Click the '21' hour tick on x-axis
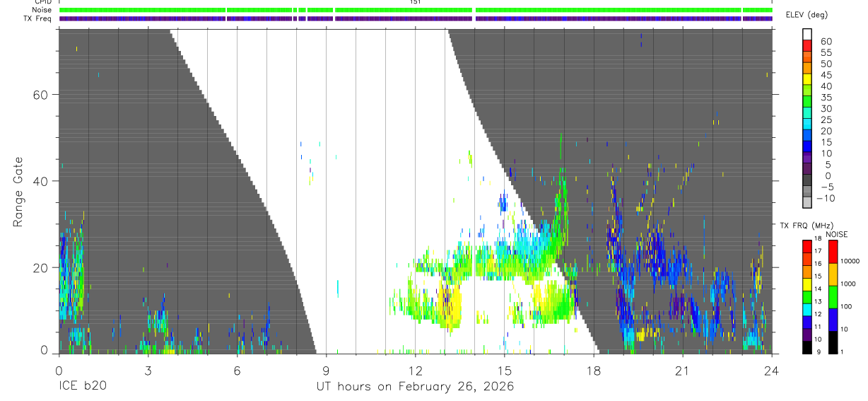The image size is (868, 401). pyautogui.click(x=683, y=371)
